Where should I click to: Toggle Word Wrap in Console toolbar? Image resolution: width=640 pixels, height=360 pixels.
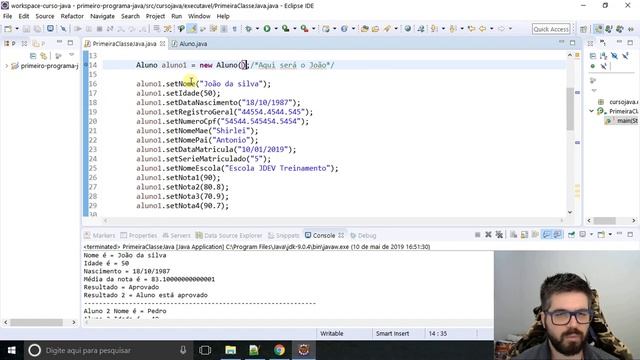pyautogui.click(x=535, y=235)
